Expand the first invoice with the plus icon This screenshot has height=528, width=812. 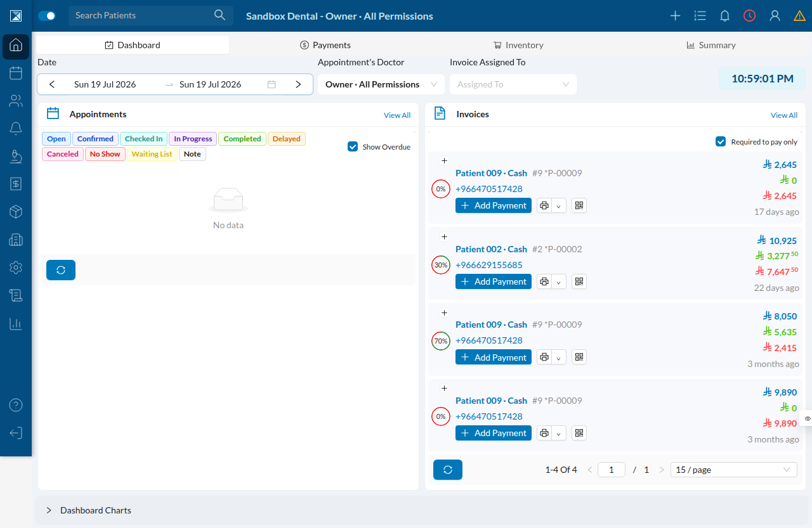pos(444,161)
